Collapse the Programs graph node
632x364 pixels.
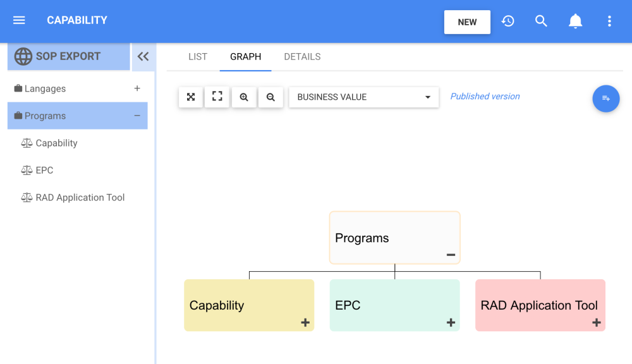point(451,255)
